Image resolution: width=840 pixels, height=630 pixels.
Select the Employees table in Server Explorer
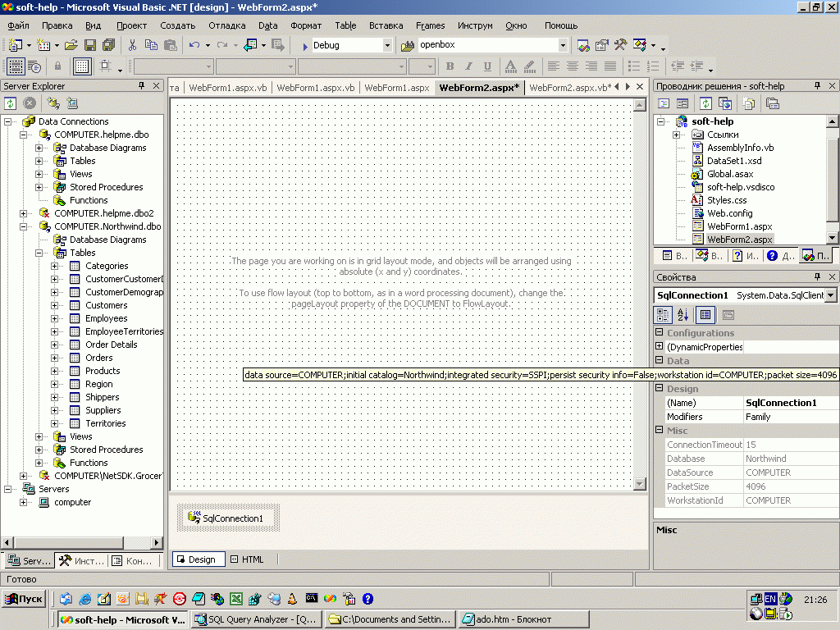tap(106, 318)
